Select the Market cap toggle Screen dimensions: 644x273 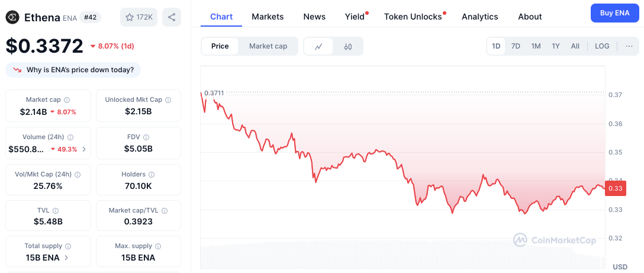[268, 46]
